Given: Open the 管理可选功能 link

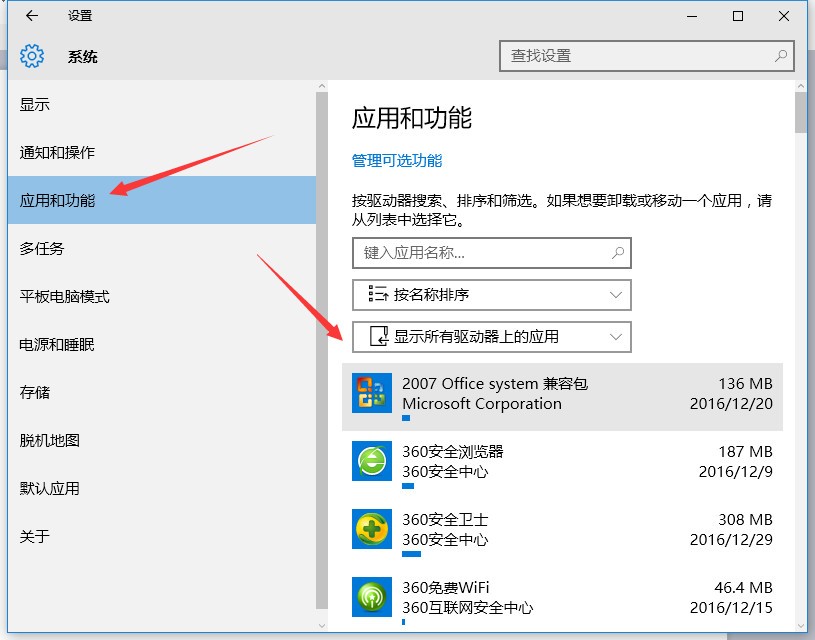Looking at the screenshot, I should 397,161.
